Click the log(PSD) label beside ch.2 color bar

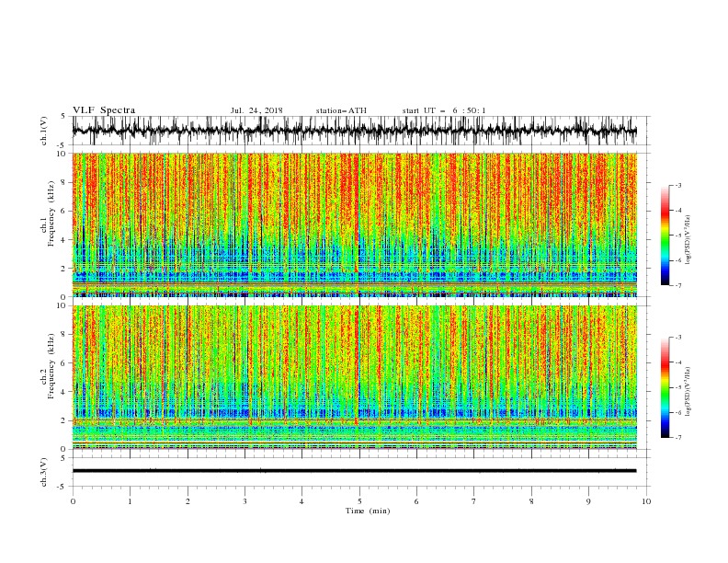688,392
